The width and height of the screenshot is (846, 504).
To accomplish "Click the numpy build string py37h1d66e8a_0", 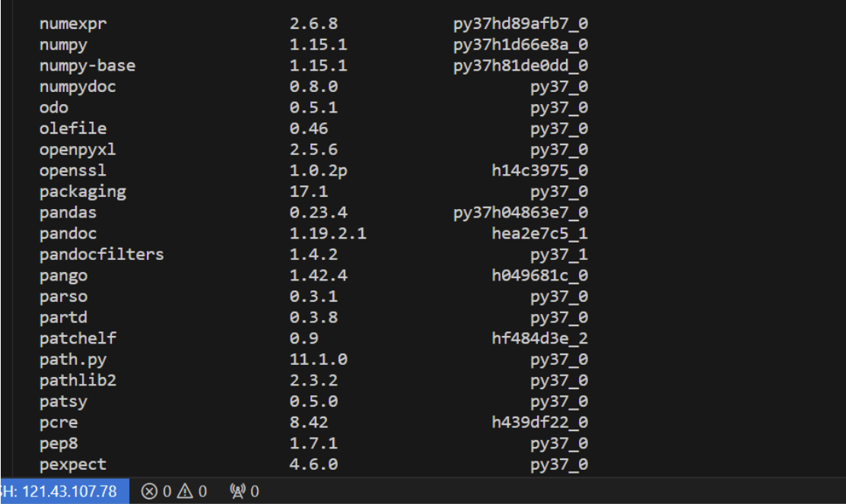I will (520, 45).
